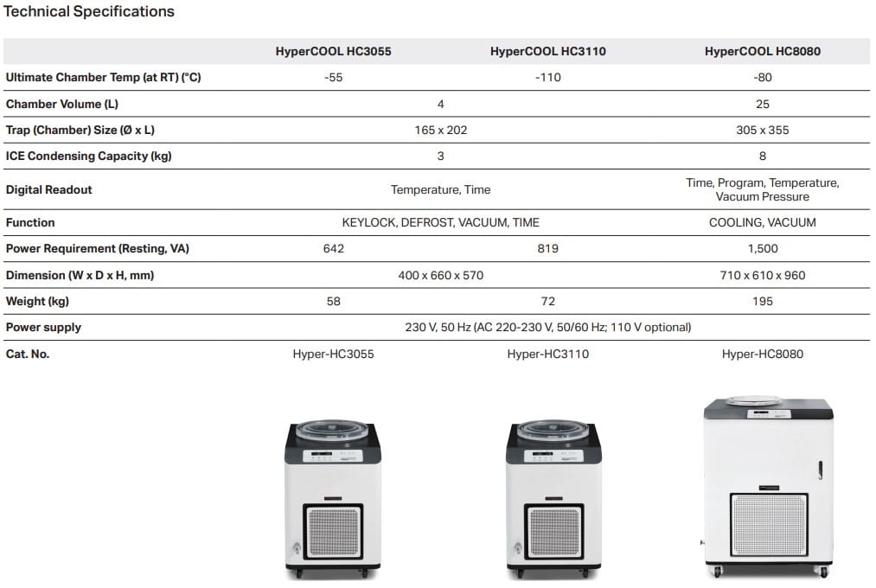This screenshot has height=588, width=876.
Task: Click the Power Requirement row label
Action: 97,249
